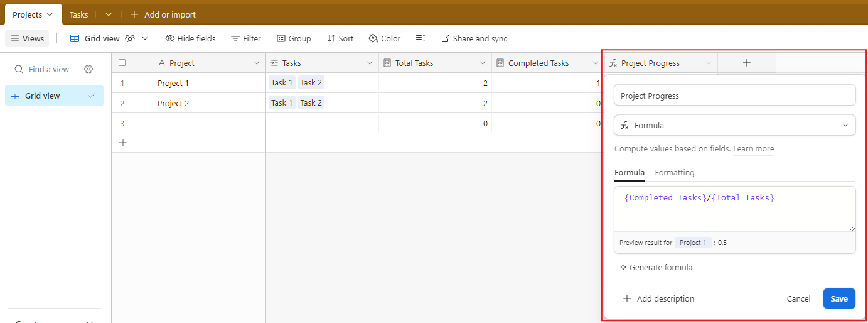This screenshot has width=868, height=323.
Task: Open the Group records tool
Action: [x=293, y=39]
